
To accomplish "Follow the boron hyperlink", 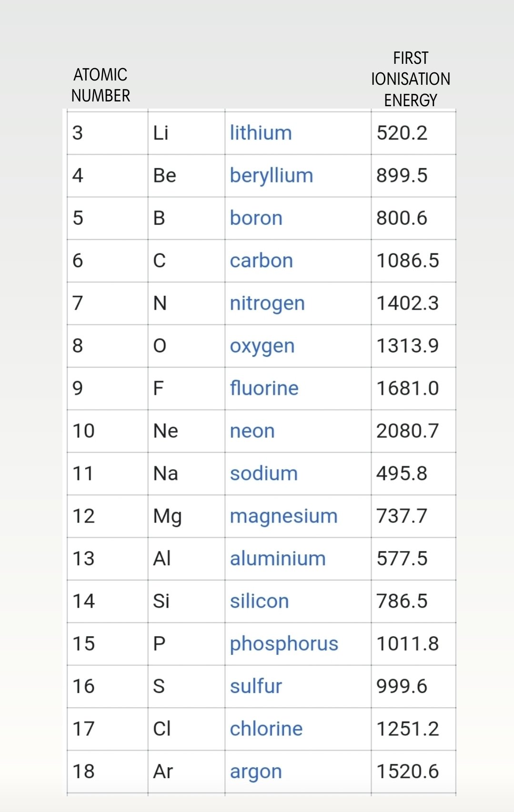I will pos(256,218).
